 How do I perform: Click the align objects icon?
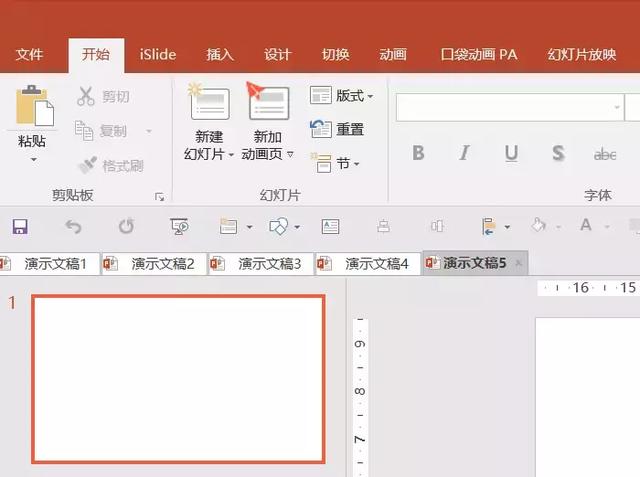[489, 226]
